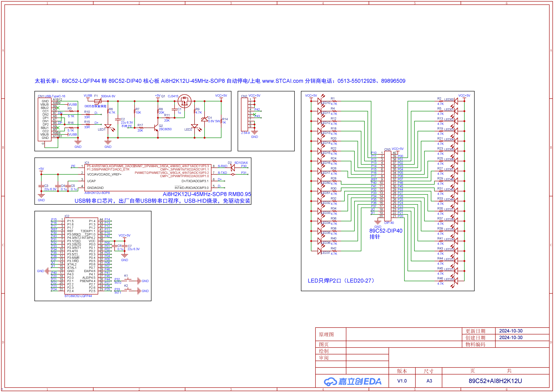The image size is (554, 392).
Task: Click the Q1 CJ3415 MOSFET symbol
Action: tap(184, 101)
